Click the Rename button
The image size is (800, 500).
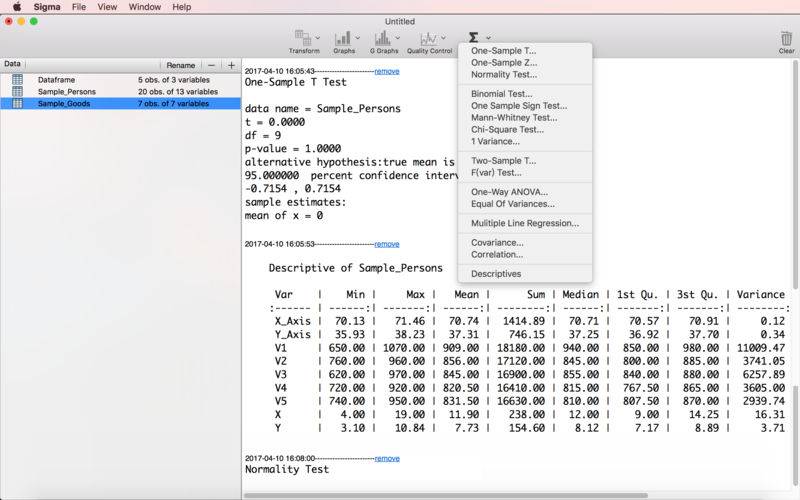[x=181, y=65]
